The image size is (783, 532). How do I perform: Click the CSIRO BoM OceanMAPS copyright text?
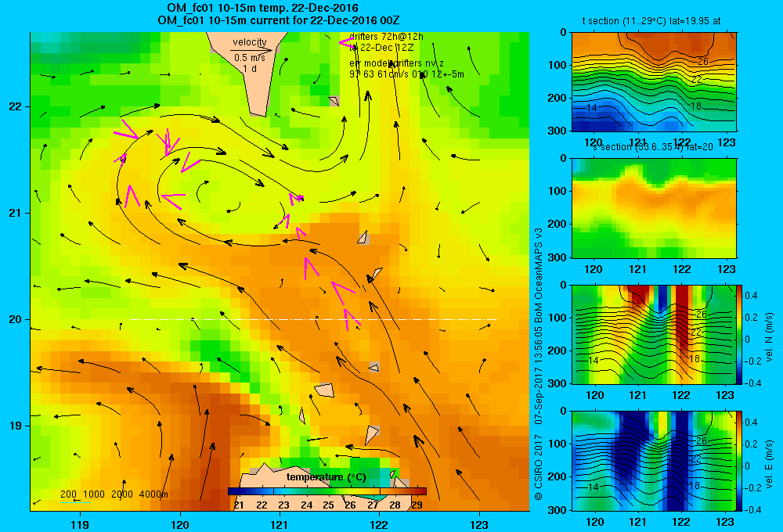[539, 363]
